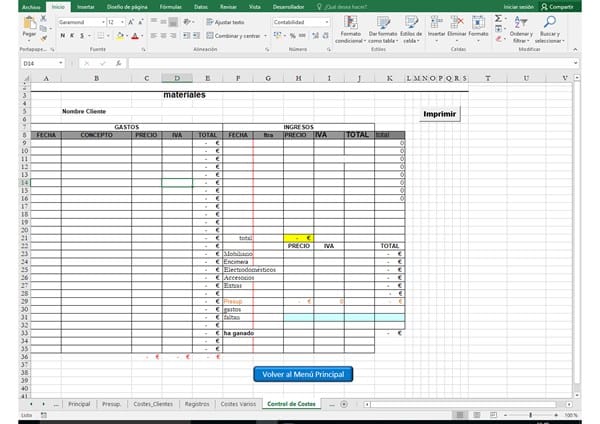600x424 pixels.
Task: Open the font size 12 dropdown
Action: [122, 23]
